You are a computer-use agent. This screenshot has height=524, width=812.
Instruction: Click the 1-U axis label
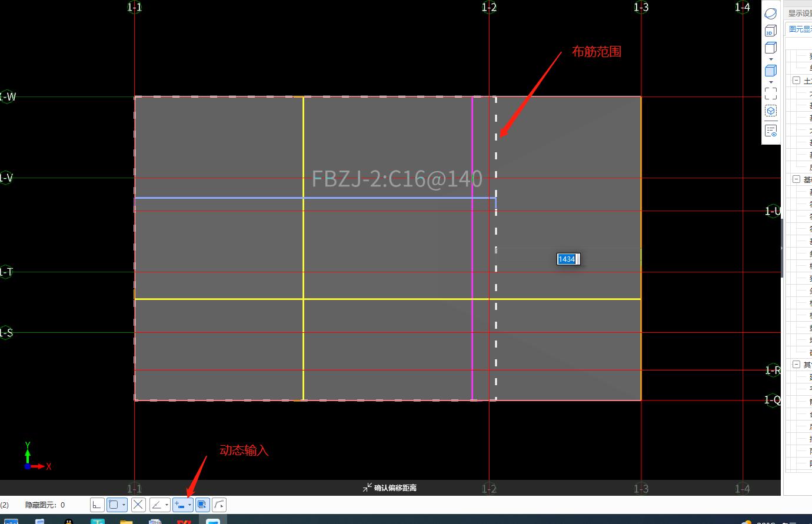point(773,211)
